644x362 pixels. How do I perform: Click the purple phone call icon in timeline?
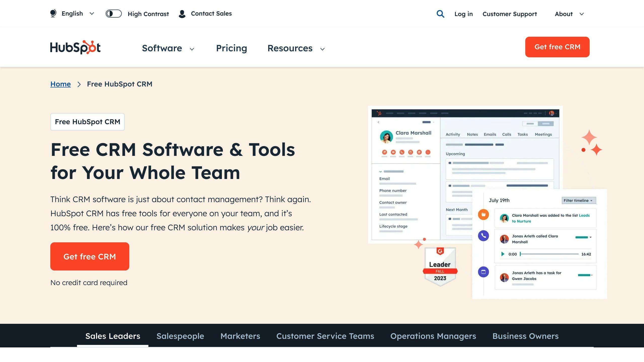pyautogui.click(x=483, y=236)
